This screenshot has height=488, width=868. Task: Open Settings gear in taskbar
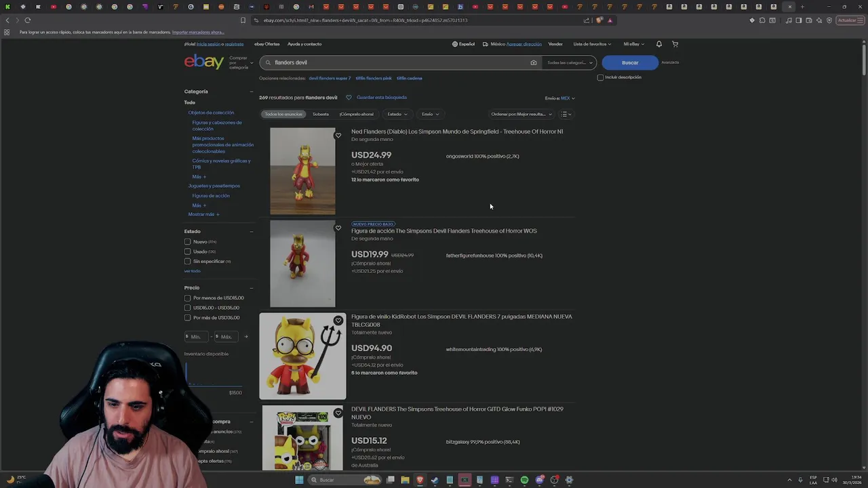(x=569, y=480)
